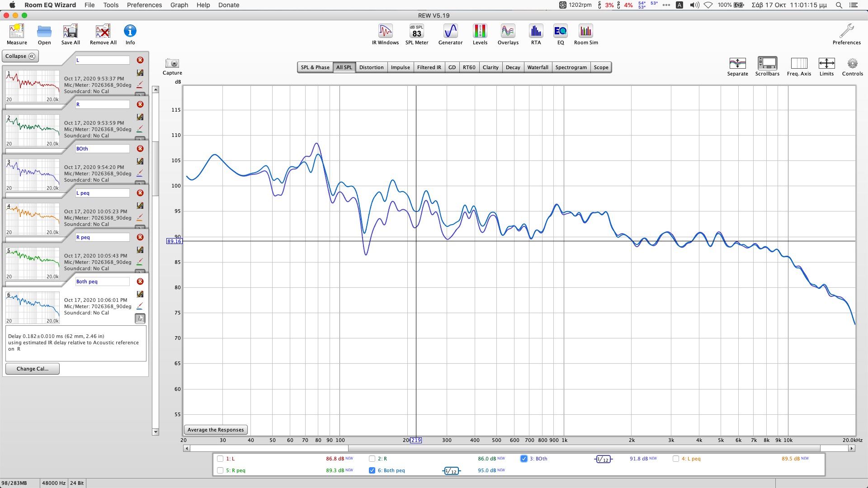Collapse the measurements panel
868x488 pixels.
[20, 56]
